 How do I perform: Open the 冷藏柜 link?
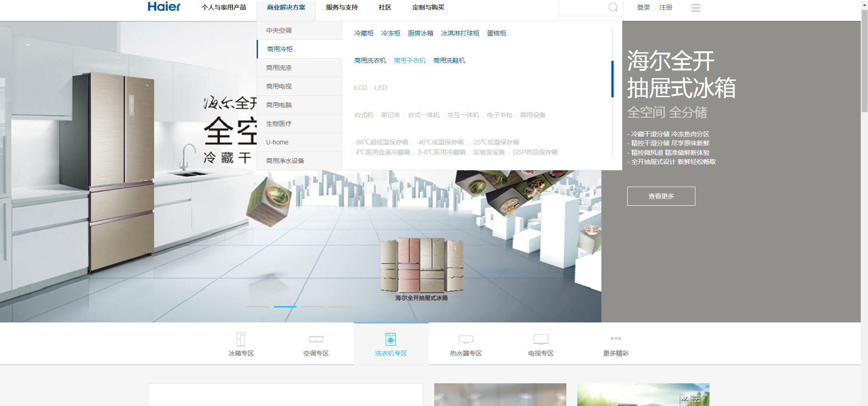(364, 33)
